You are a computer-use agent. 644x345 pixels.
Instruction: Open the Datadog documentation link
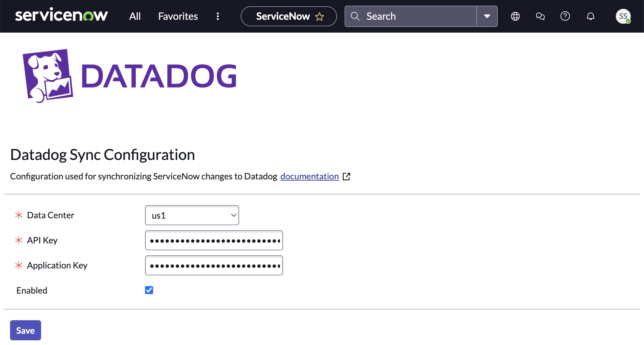(x=309, y=177)
